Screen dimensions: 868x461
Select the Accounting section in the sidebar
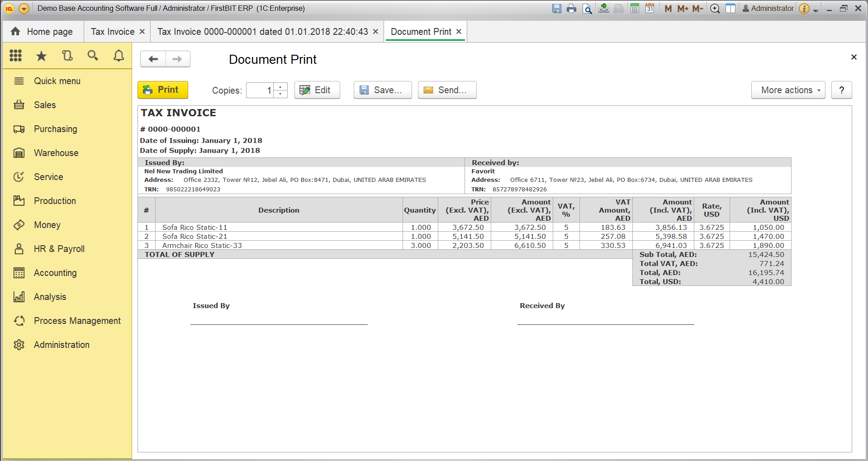(x=55, y=272)
